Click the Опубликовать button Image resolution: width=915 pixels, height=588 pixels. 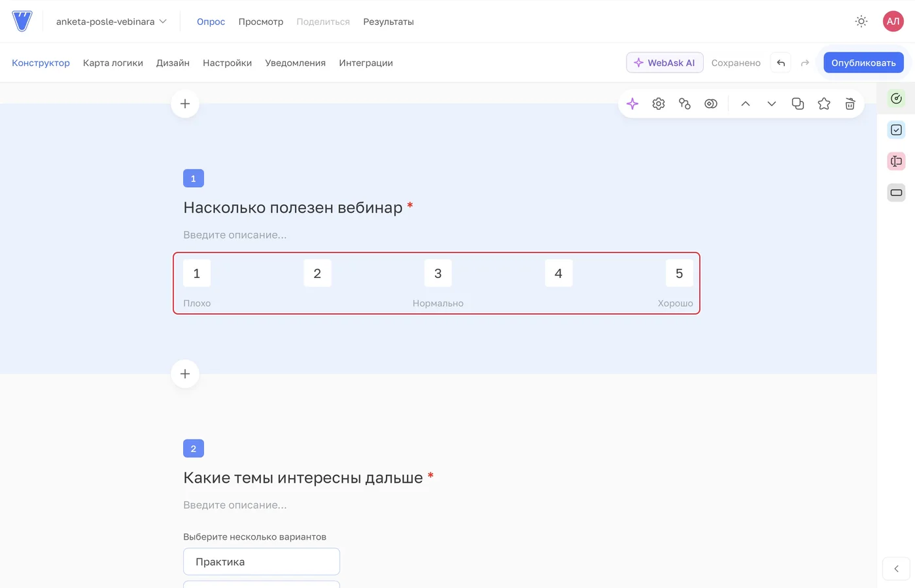(863, 63)
